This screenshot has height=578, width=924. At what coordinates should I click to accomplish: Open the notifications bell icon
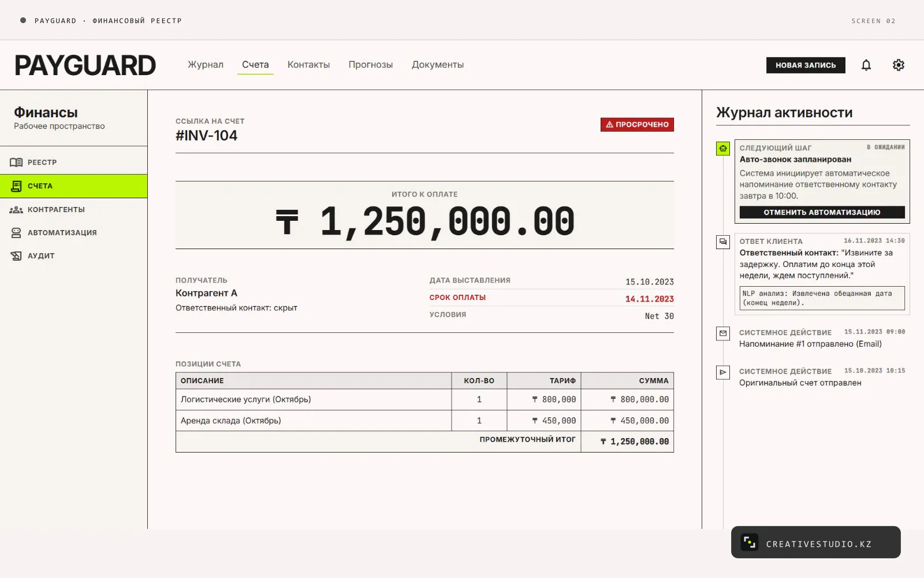[866, 65]
